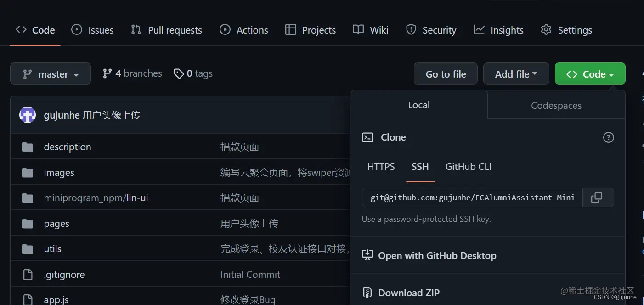Expand the Add file dropdown
Screen dimensions: 644x305
click(x=516, y=74)
